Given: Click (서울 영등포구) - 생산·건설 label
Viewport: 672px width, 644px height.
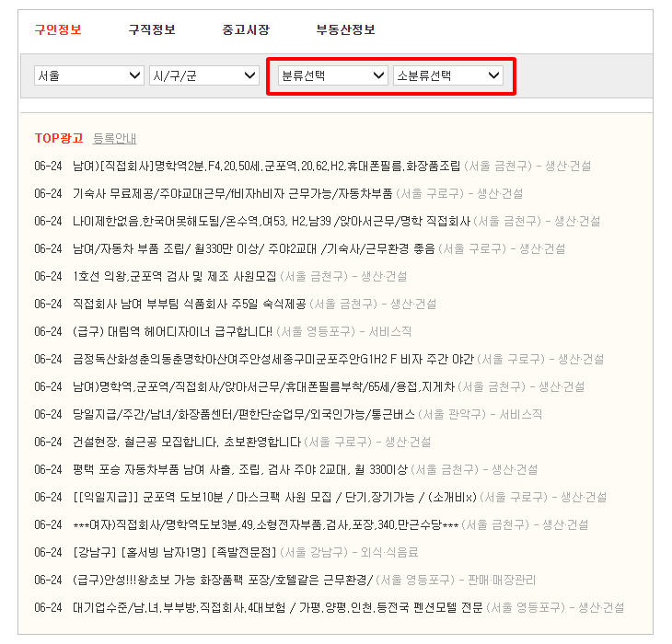Looking at the screenshot, I should tap(555, 607).
